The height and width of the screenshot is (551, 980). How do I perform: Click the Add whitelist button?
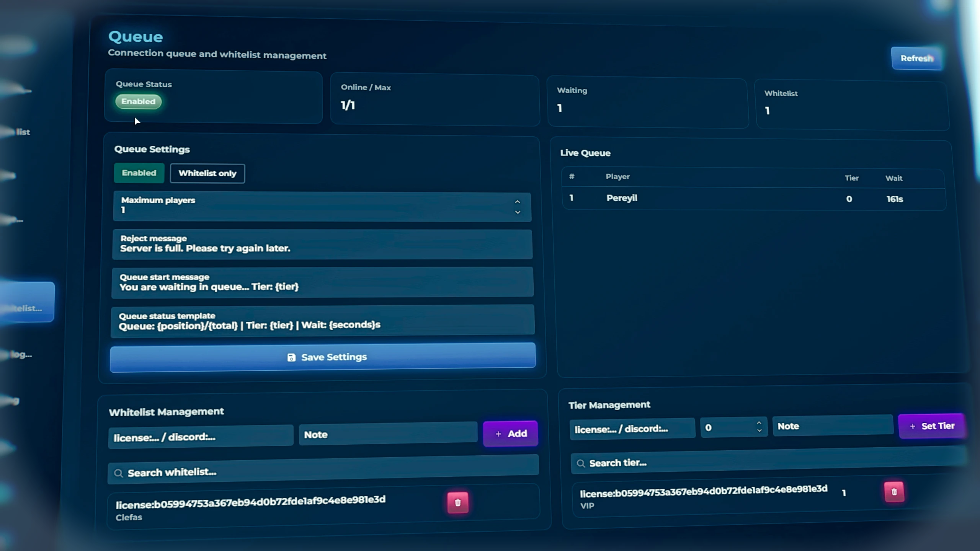[x=510, y=434]
